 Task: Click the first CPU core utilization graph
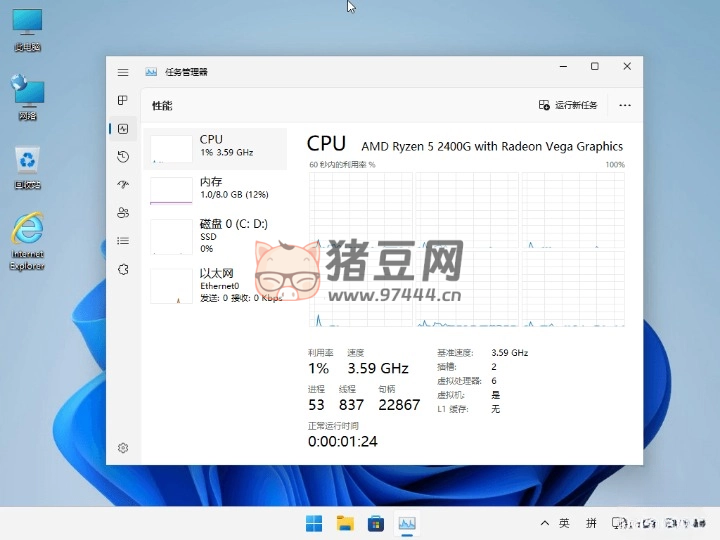click(x=361, y=209)
